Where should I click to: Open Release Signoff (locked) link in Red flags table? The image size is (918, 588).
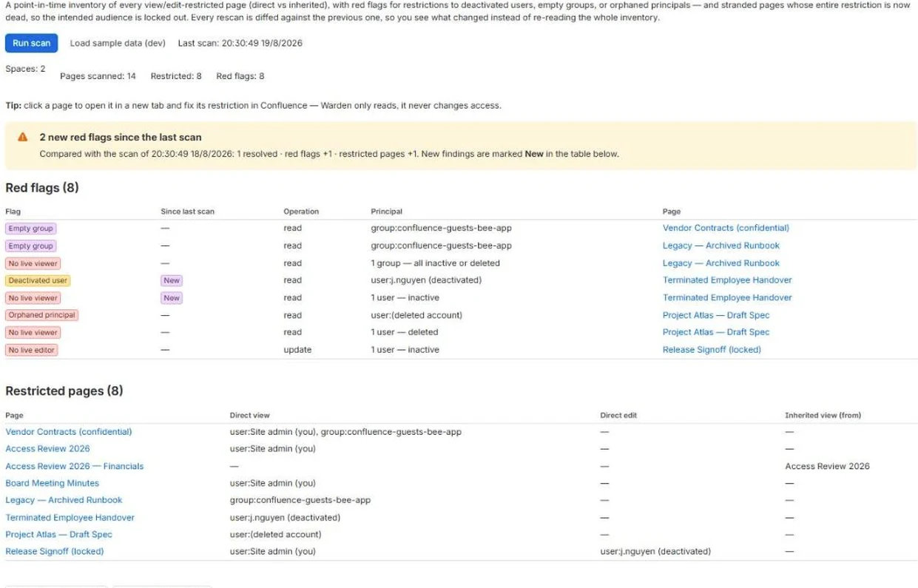click(x=712, y=350)
